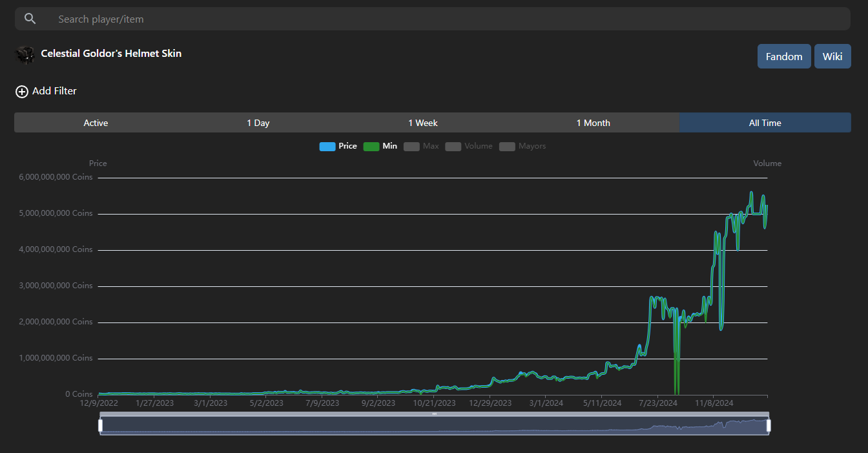The height and width of the screenshot is (453, 868).
Task: Open the Fandom page link
Action: [x=784, y=56]
